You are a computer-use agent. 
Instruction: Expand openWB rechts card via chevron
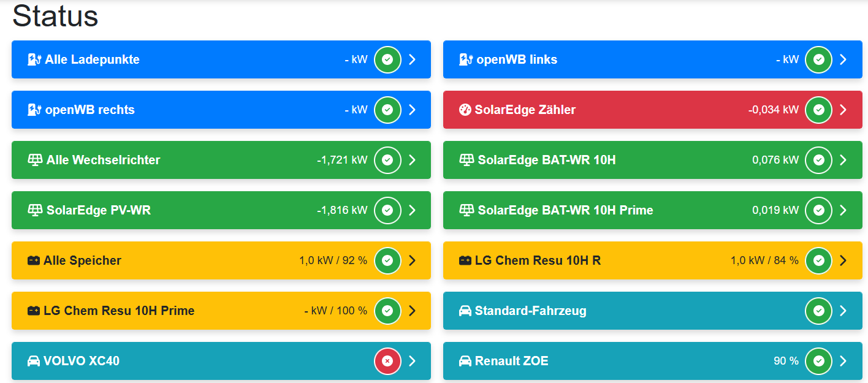[x=412, y=110]
